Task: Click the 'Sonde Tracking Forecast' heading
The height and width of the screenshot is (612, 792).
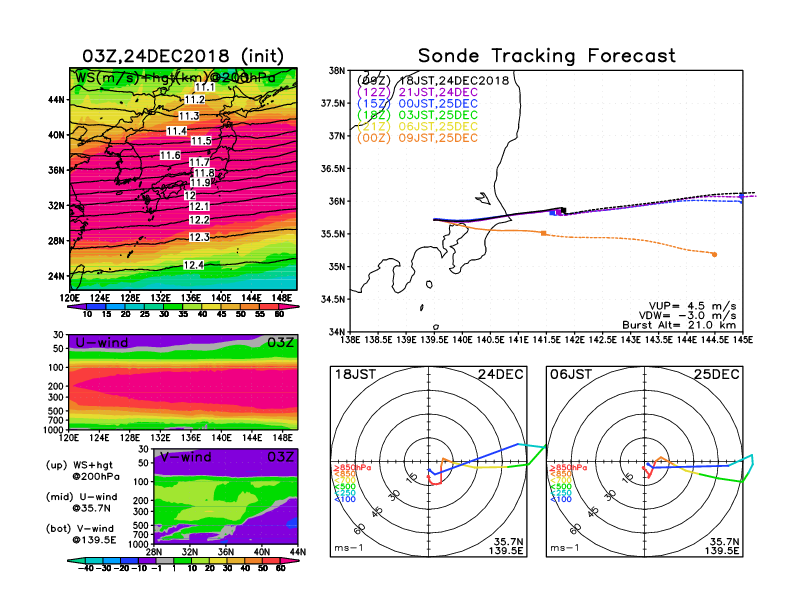Action: [547, 55]
